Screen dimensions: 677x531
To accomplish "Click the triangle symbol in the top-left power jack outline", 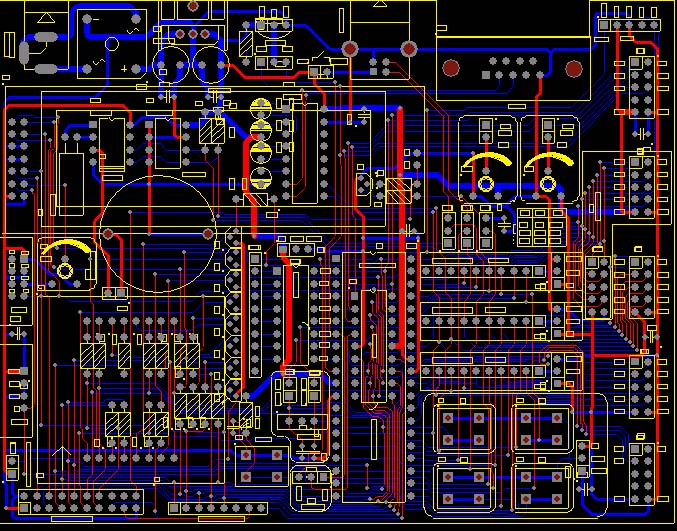I will click(46, 18).
